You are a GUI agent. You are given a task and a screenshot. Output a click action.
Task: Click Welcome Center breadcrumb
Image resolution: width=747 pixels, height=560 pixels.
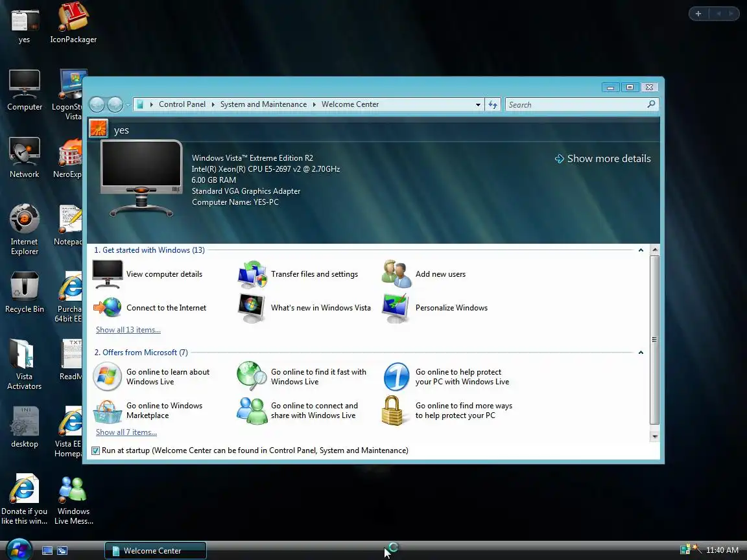(x=350, y=104)
